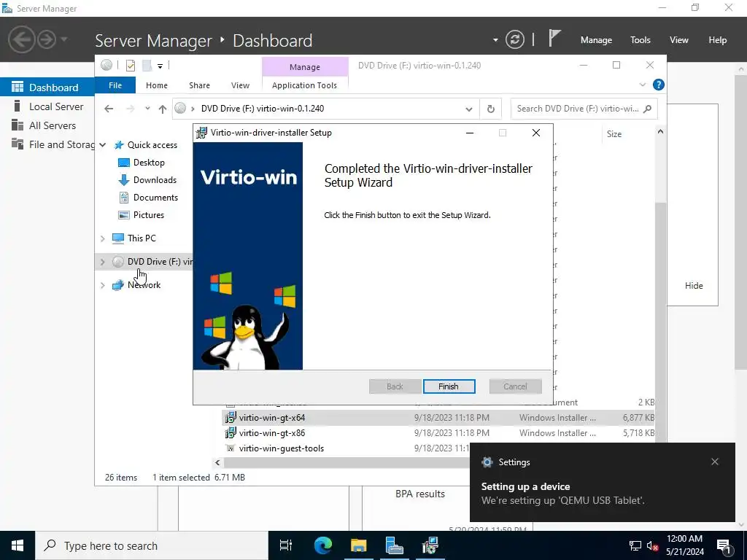Open the Application Tools ribbon tab

pyautogui.click(x=304, y=85)
